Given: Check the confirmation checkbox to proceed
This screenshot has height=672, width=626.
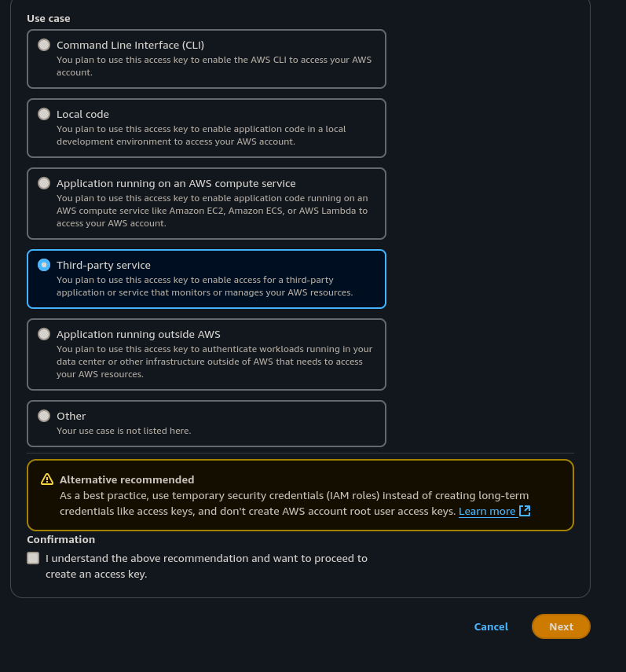Looking at the screenshot, I should tap(33, 558).
